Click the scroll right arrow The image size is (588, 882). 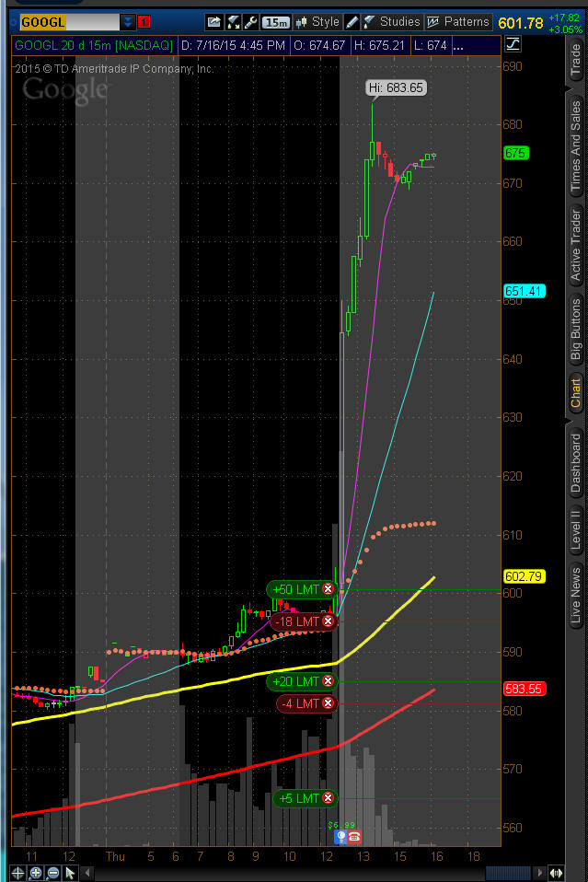(541, 873)
